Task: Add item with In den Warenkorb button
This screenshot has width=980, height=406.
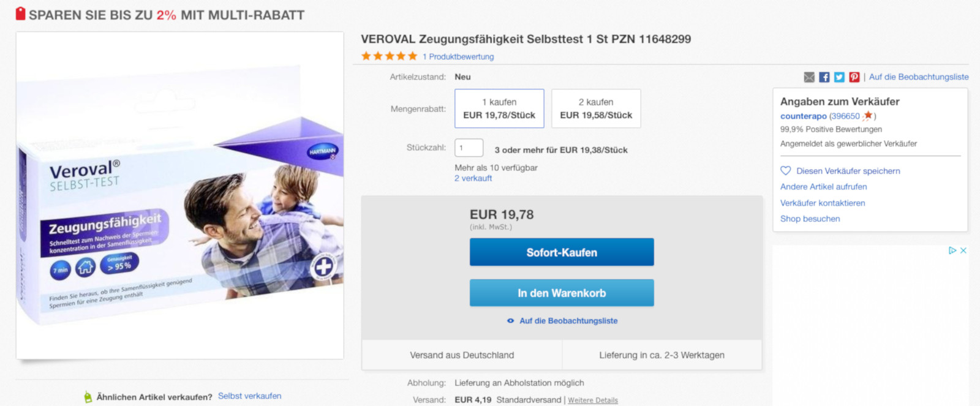Action: (x=562, y=293)
